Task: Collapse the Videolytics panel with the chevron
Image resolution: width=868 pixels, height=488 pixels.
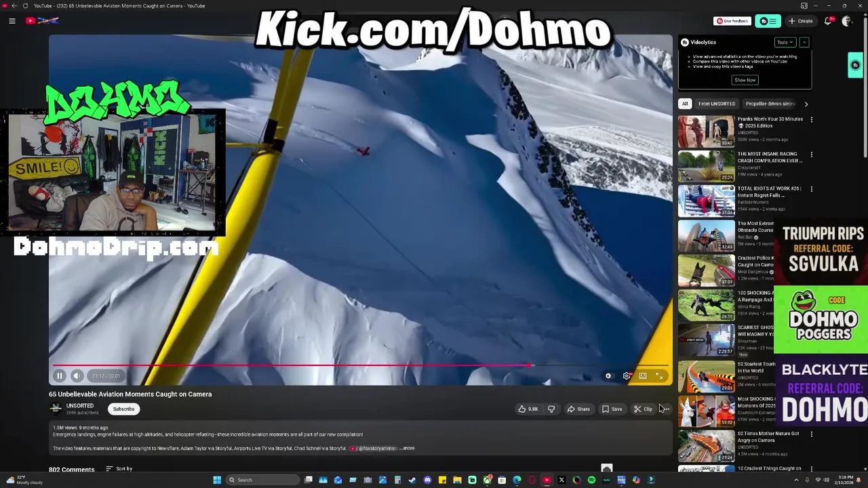Action: pos(804,42)
